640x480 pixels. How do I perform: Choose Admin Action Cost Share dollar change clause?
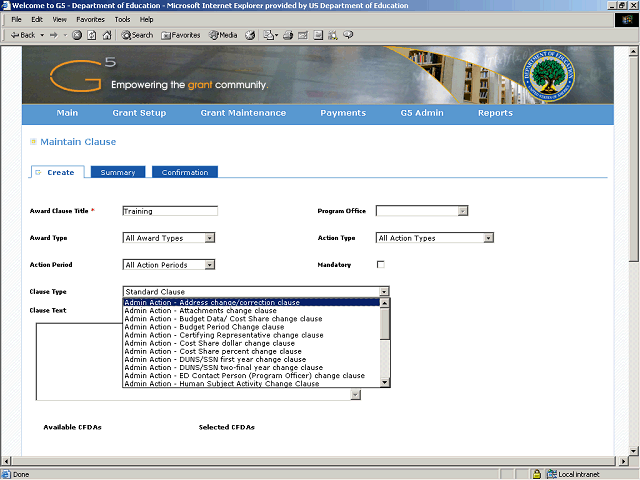pos(251,343)
